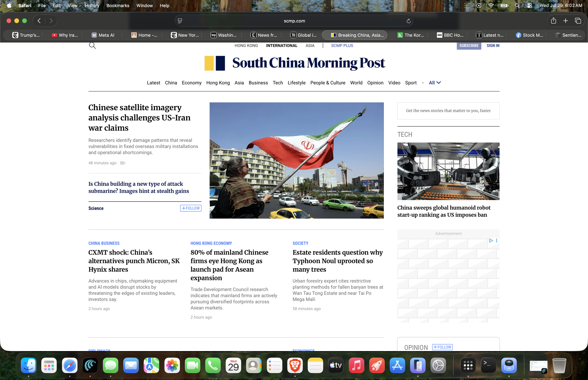
Task: Go back with Safari's back arrow
Action: tap(39, 21)
